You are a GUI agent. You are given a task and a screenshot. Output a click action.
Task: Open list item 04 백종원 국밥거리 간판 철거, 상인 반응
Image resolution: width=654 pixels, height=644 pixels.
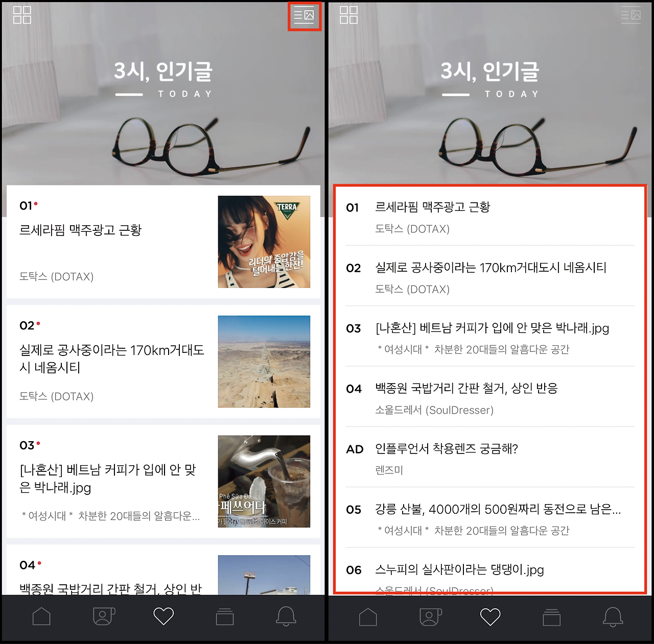coord(491,397)
